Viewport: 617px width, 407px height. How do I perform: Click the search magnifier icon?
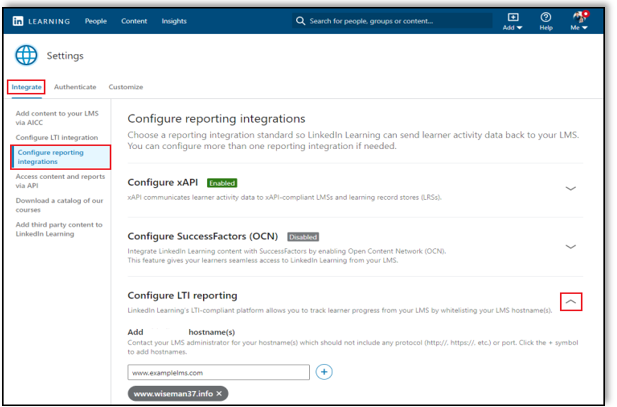coord(300,21)
